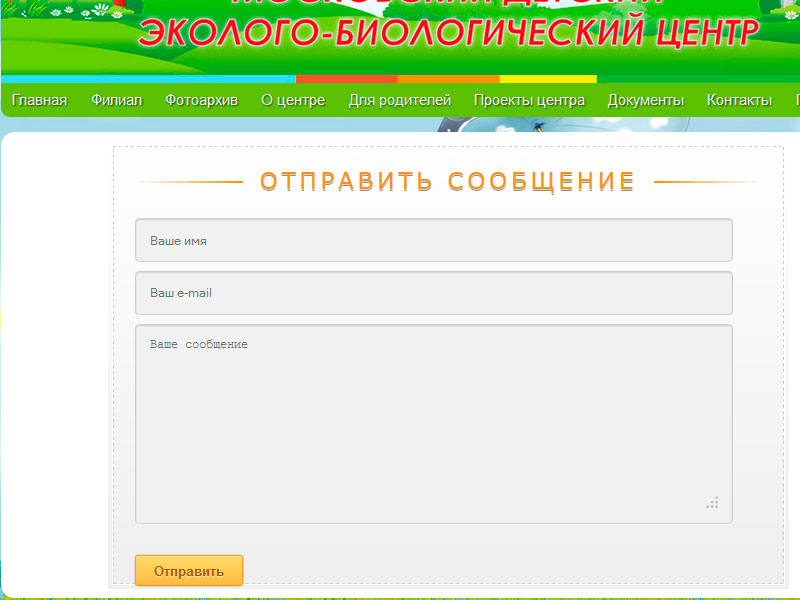Screen dimensions: 800x600
Task: Open Фотоархив in the navigation bar
Action: 201,100
